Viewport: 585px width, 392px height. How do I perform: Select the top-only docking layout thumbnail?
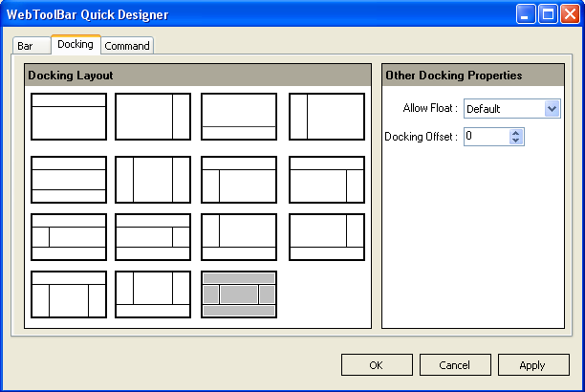pos(68,117)
